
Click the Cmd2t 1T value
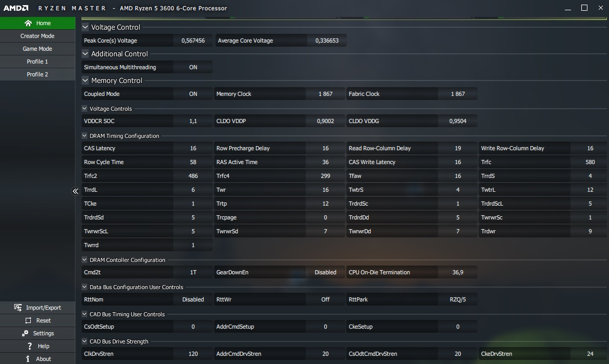[193, 272]
